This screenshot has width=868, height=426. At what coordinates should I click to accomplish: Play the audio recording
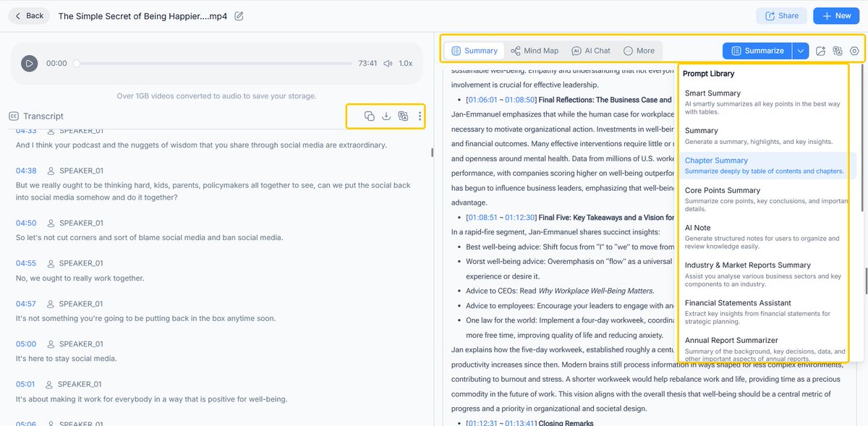[x=29, y=63]
